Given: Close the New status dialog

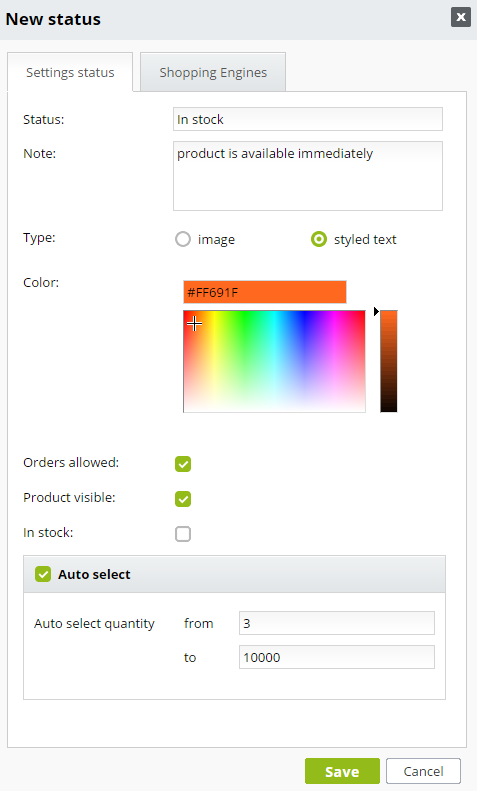Looking at the screenshot, I should [460, 17].
